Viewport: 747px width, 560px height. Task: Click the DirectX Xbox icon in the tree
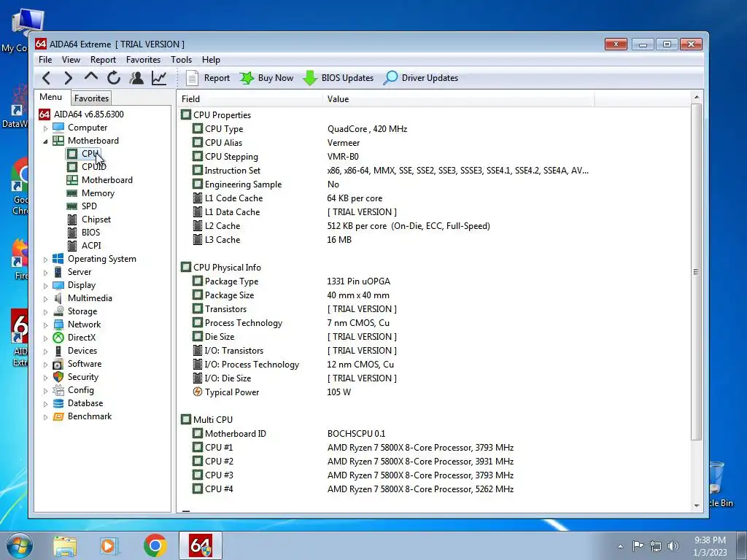(58, 338)
